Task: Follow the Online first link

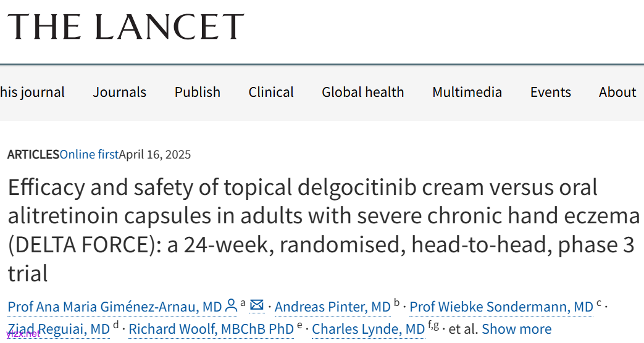Action: point(89,154)
